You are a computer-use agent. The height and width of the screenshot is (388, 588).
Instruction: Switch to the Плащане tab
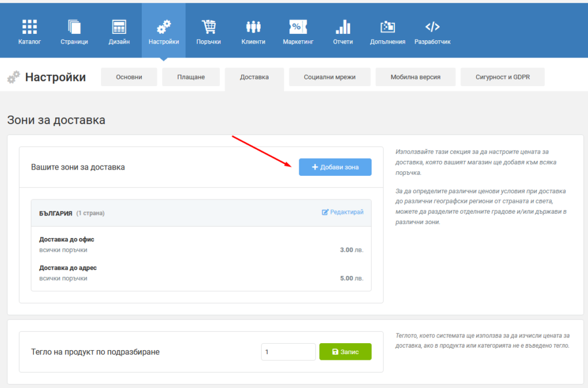191,77
